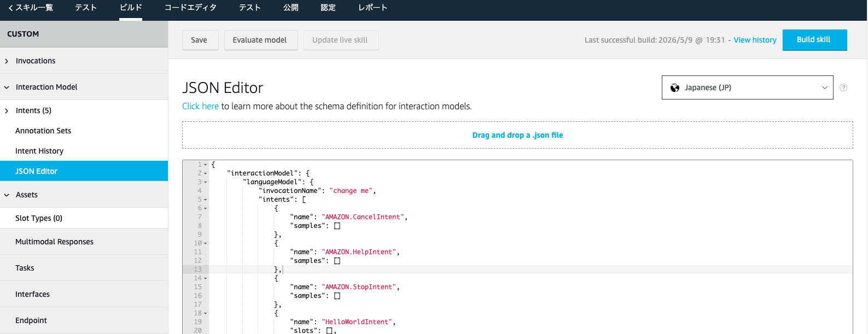The image size is (868, 334).
Task: Open the テスト tab next to 公開
Action: pyautogui.click(x=249, y=8)
